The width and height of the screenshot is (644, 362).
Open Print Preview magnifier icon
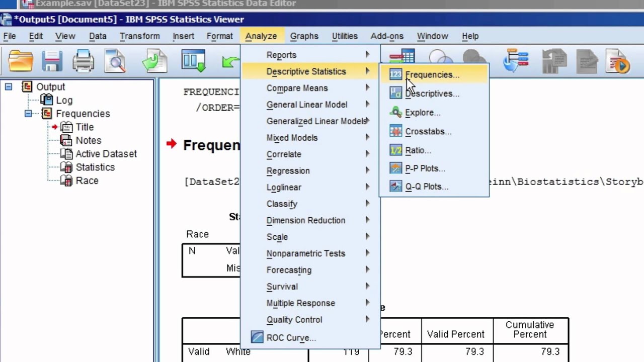click(x=115, y=61)
